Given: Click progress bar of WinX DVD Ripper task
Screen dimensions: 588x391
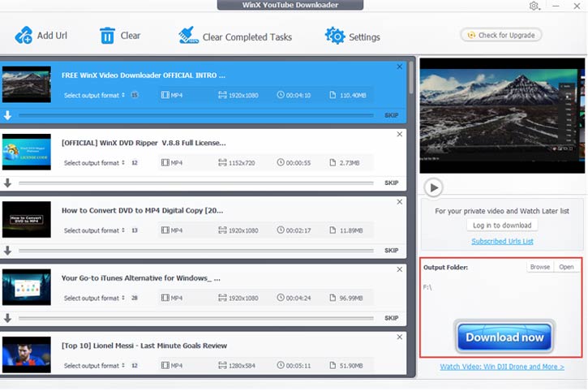Looking at the screenshot, I should tap(196, 183).
